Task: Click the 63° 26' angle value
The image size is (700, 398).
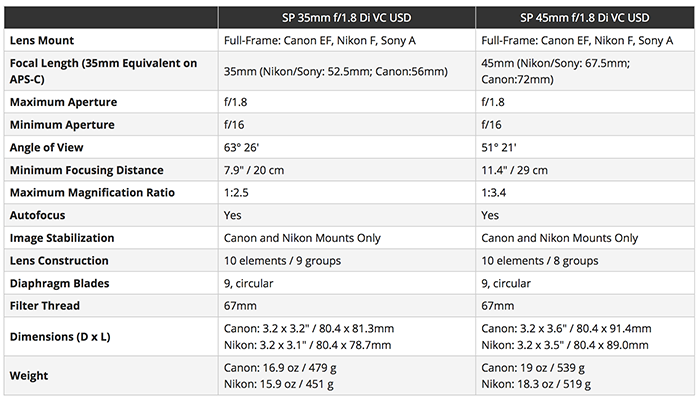Action: 241,148
